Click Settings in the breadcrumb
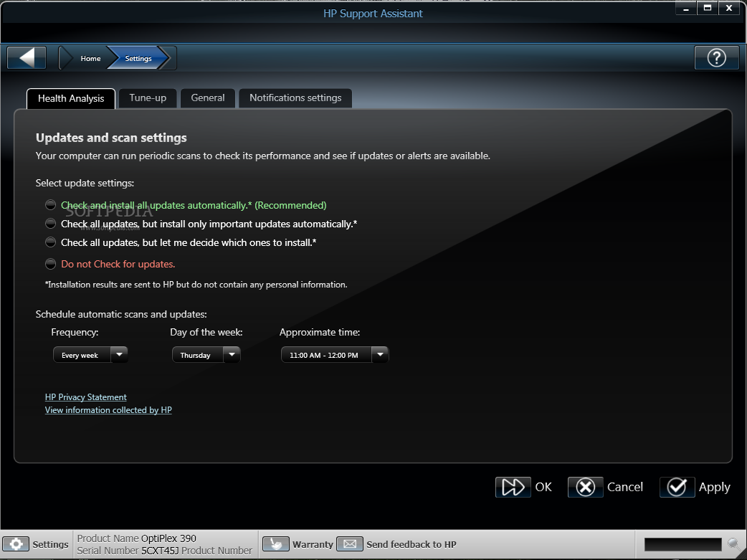Image resolution: width=747 pixels, height=560 pixels. coord(138,58)
